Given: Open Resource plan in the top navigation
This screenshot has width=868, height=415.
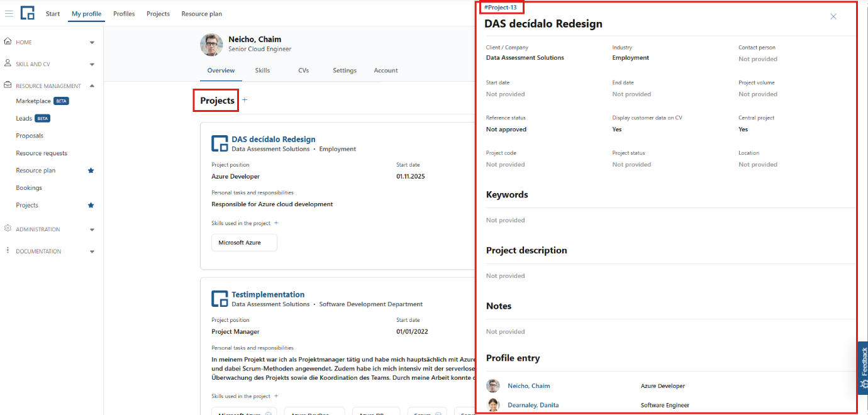Looking at the screenshot, I should click(201, 14).
